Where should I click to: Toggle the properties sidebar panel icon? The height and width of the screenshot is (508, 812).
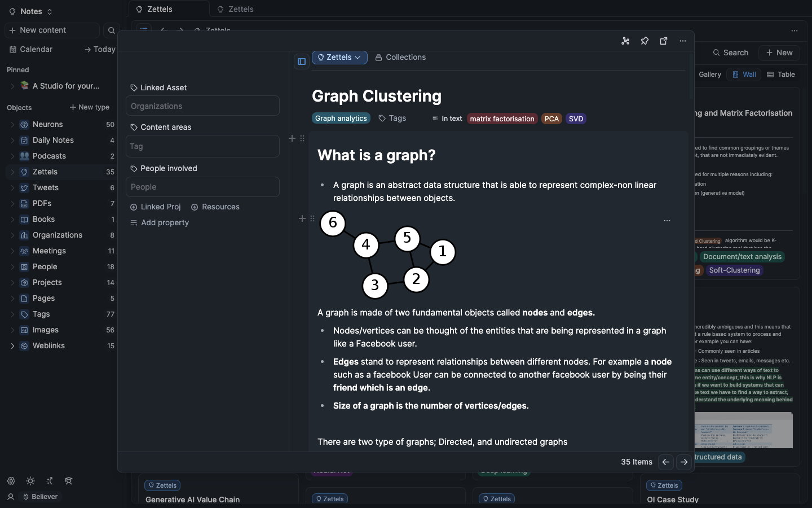coord(302,62)
